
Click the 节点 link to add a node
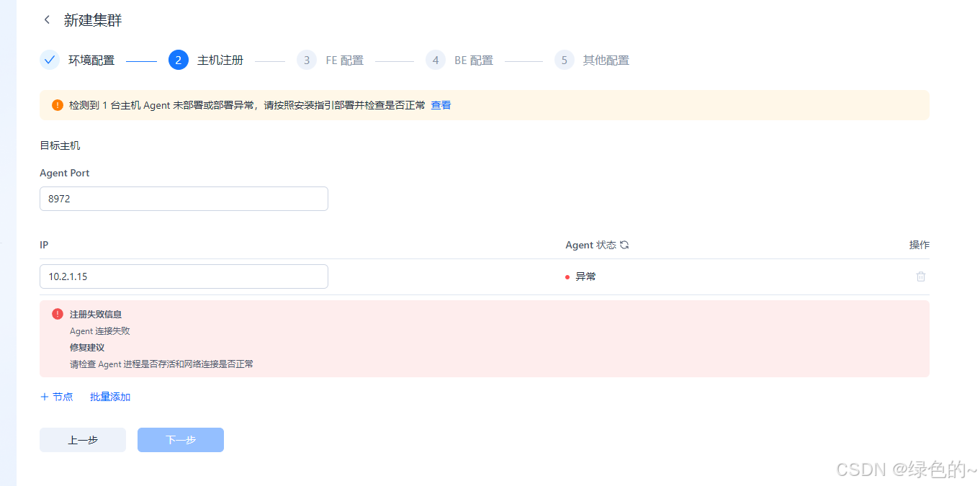pos(62,396)
